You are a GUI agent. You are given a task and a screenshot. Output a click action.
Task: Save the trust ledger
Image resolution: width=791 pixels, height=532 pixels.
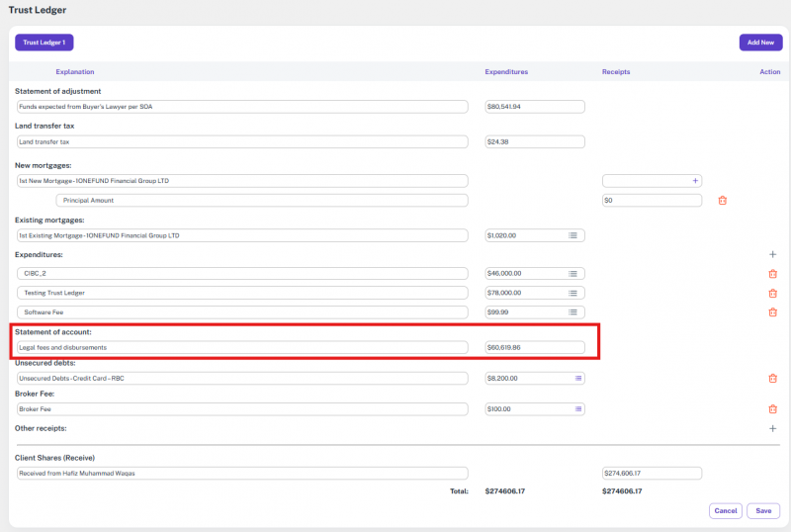point(763,511)
